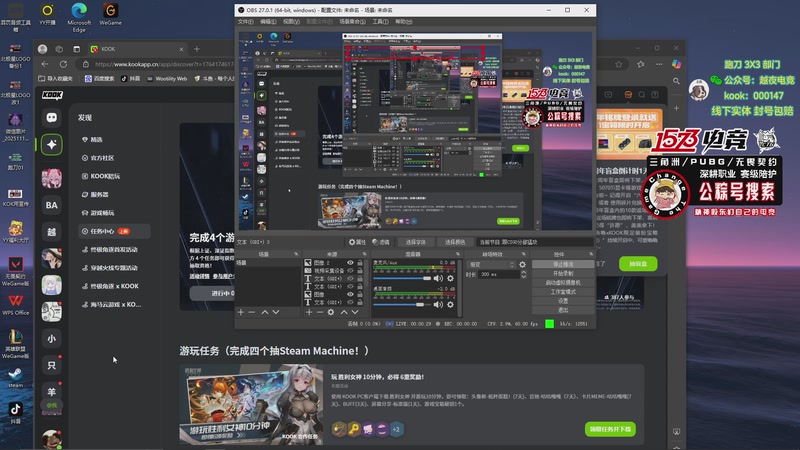Mute the 桌面音频 audio channel
This screenshot has height=450, width=800.
[438, 305]
